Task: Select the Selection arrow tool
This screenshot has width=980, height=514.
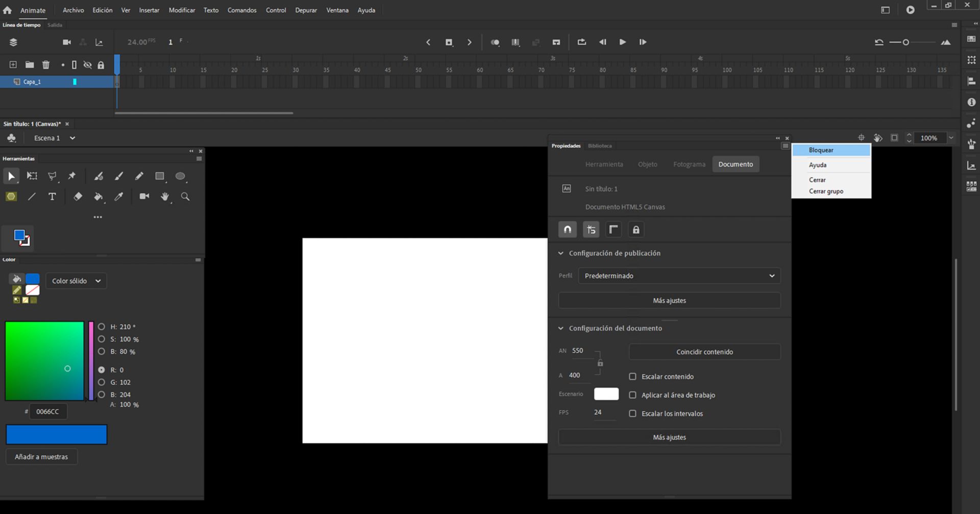Action: [11, 176]
